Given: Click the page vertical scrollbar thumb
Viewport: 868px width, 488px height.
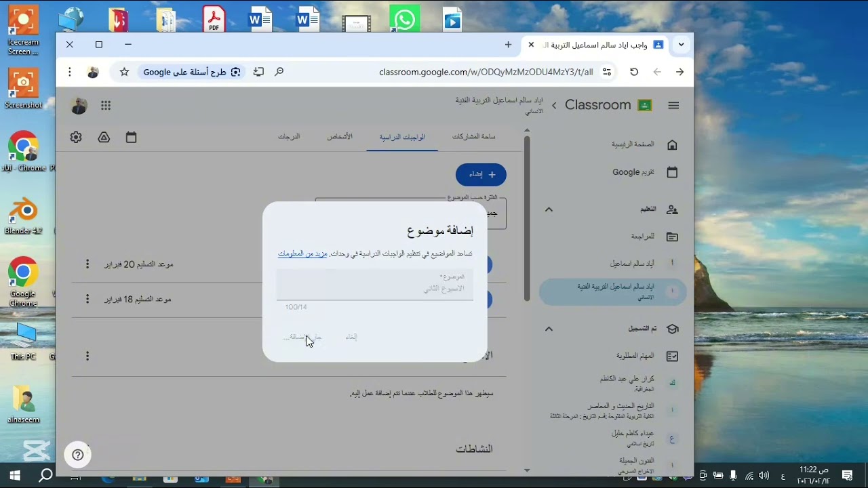Looking at the screenshot, I should (x=527, y=219).
